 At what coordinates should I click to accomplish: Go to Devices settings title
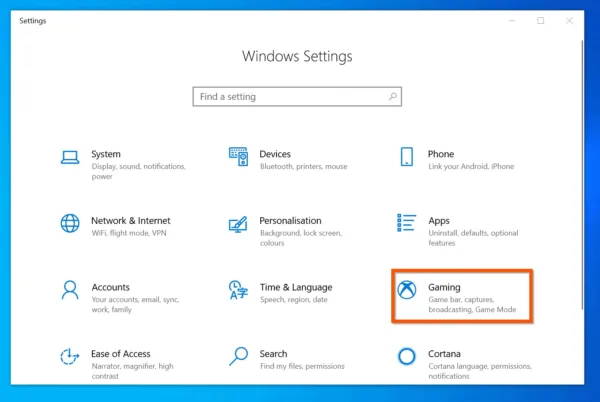click(275, 154)
